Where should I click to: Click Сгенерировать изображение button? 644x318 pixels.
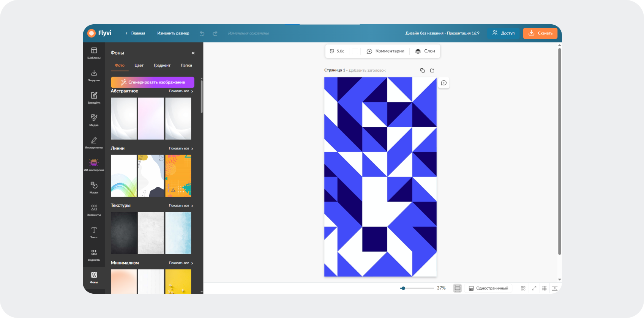153,82
